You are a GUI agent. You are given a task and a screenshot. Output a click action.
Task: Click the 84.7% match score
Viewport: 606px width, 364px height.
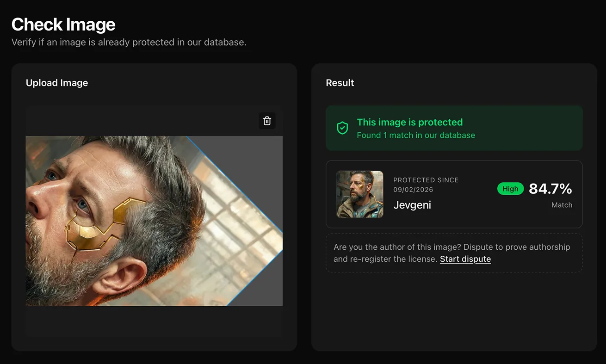pyautogui.click(x=550, y=189)
